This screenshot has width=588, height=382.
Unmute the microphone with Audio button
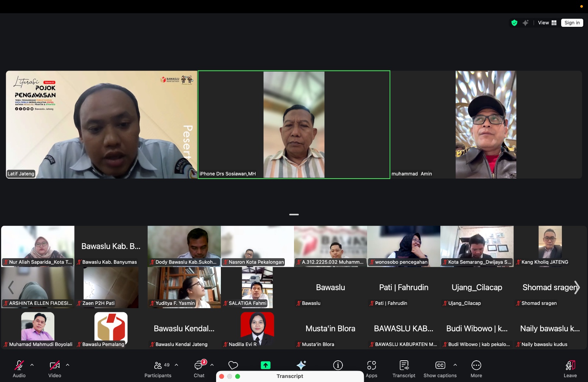(19, 369)
